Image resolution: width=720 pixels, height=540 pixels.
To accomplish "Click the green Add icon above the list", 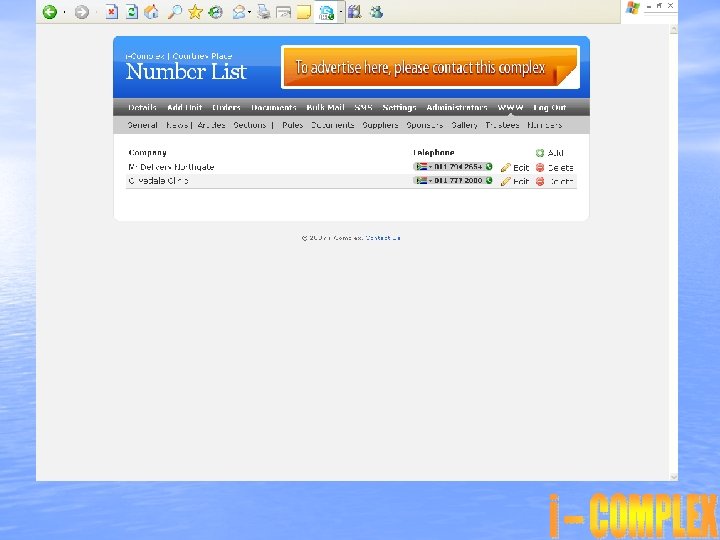I will pos(540,153).
